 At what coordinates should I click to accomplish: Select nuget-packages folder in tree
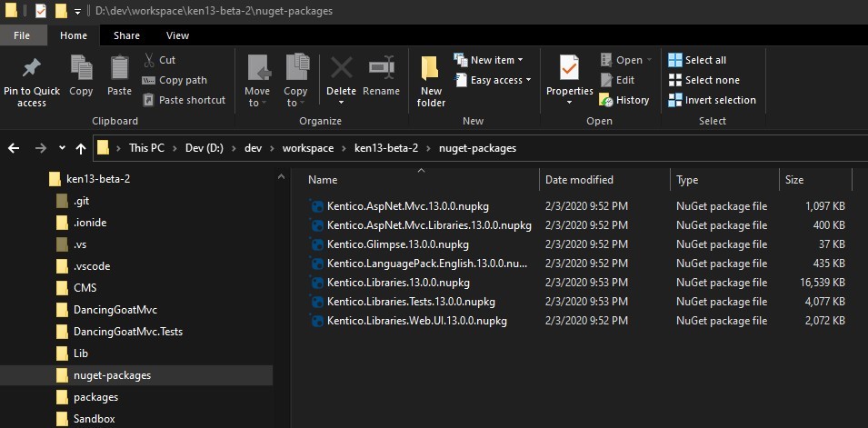[136, 375]
